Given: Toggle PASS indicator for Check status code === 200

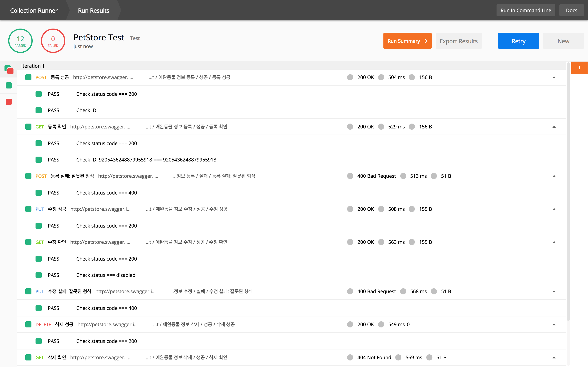Looking at the screenshot, I should [x=39, y=94].
